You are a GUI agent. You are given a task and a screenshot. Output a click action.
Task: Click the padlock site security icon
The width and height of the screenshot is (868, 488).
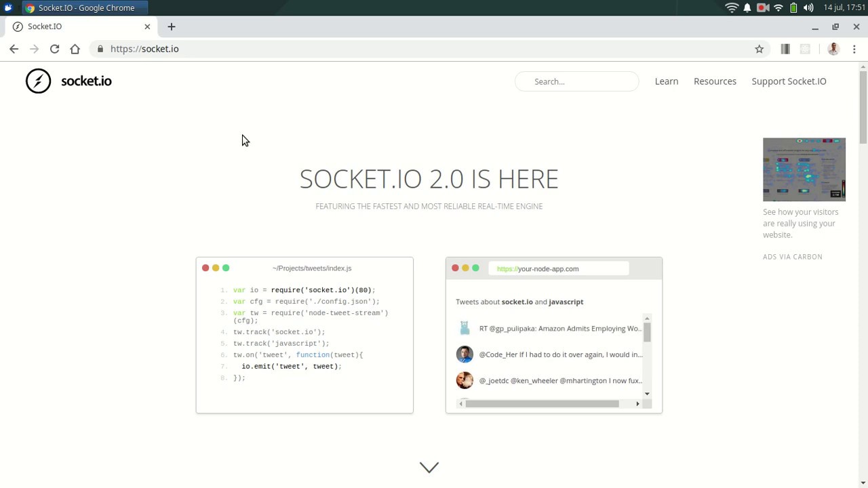click(100, 49)
